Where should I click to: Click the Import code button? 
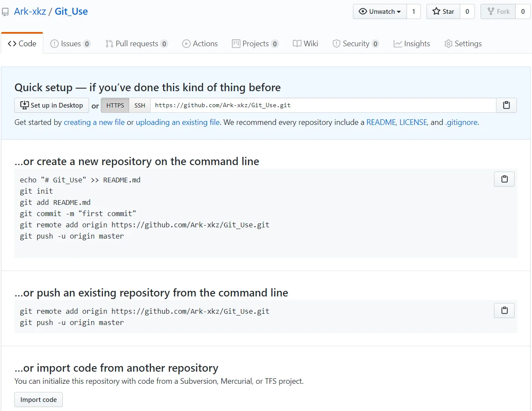pyautogui.click(x=38, y=400)
